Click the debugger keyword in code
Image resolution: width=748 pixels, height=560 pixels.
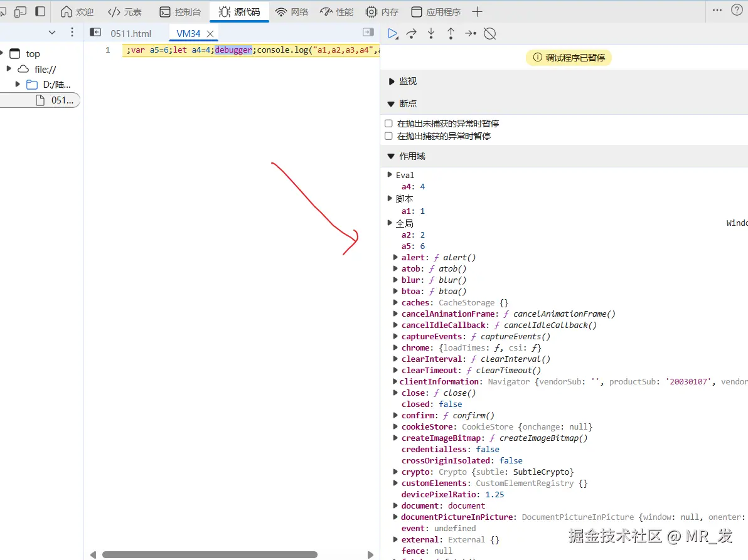point(233,50)
